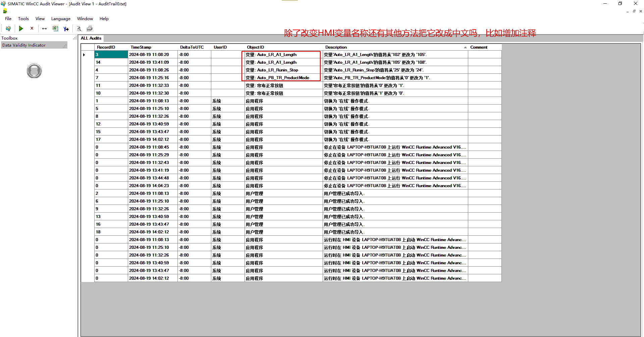
Task: Click the yellow child-window icon above File menu
Action: (x=5, y=11)
